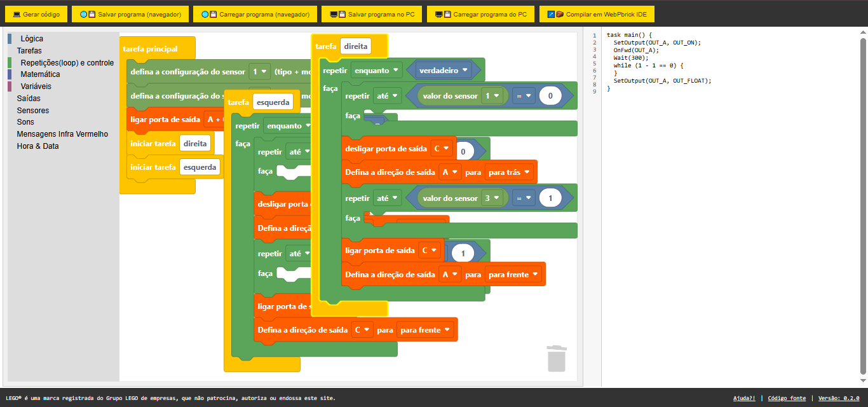The height and width of the screenshot is (407, 868).
Task: Open output C dropdown in esquerda direção block
Action: click(362, 330)
